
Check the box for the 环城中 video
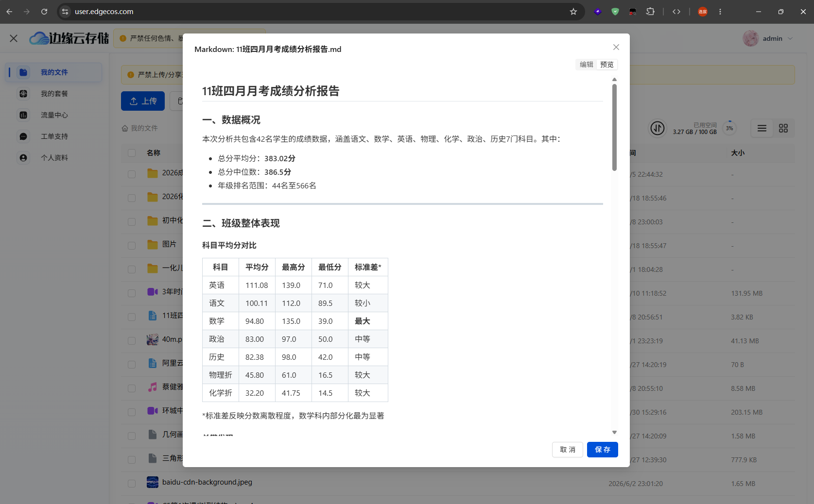[132, 412]
